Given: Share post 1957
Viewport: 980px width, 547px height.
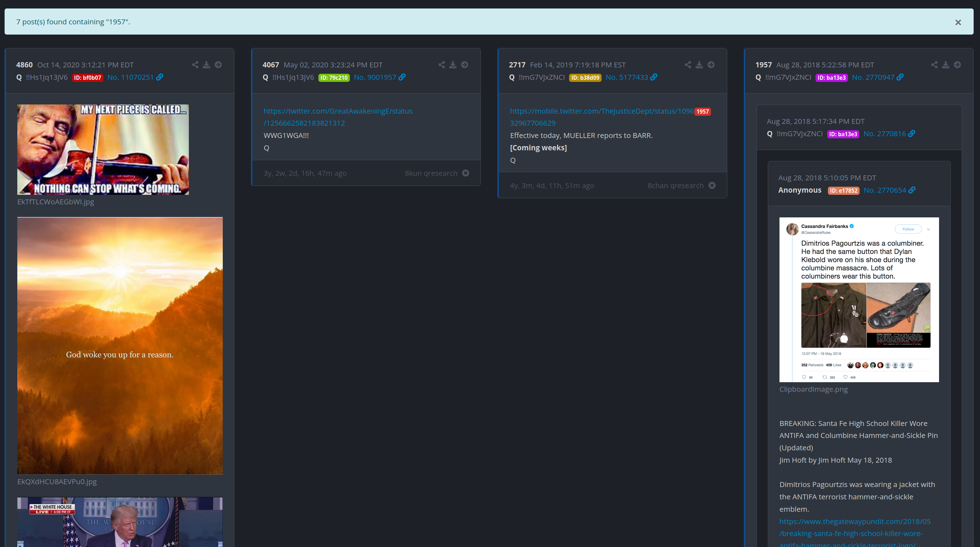Looking at the screenshot, I should click(x=935, y=65).
